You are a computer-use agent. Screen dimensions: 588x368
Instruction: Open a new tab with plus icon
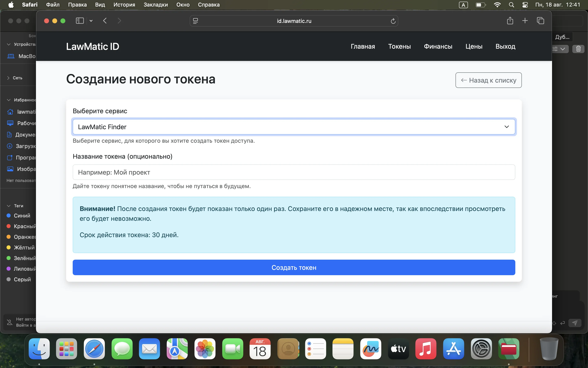click(525, 21)
